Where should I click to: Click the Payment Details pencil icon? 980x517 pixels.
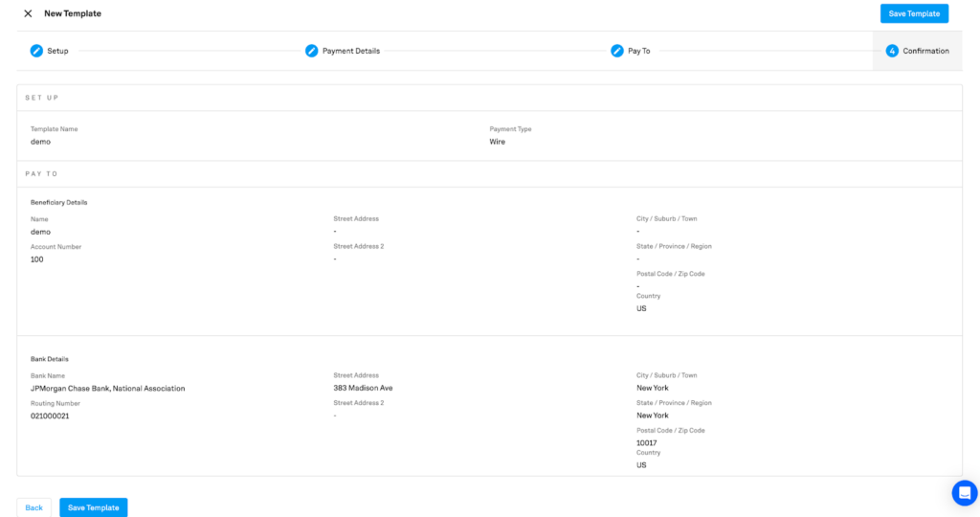pyautogui.click(x=311, y=51)
